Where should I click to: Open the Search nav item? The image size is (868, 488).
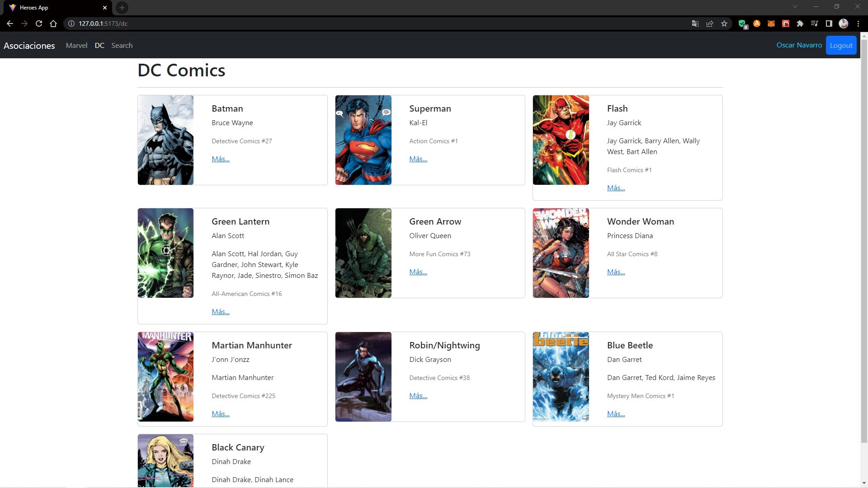pyautogui.click(x=122, y=46)
